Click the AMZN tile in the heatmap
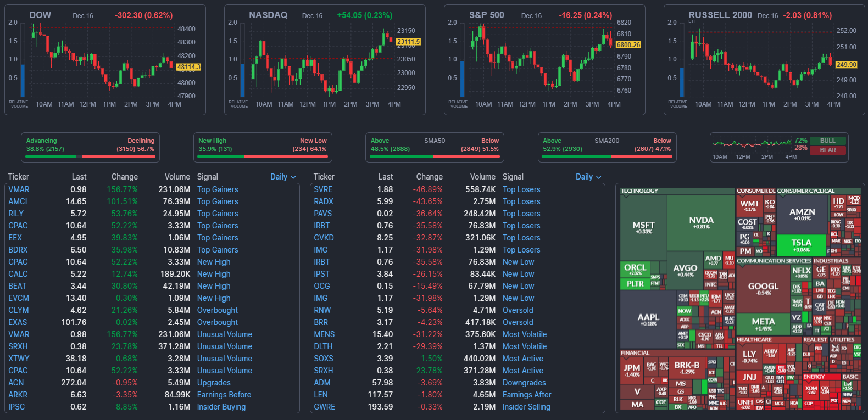This screenshot has width=868, height=420. pyautogui.click(x=802, y=214)
